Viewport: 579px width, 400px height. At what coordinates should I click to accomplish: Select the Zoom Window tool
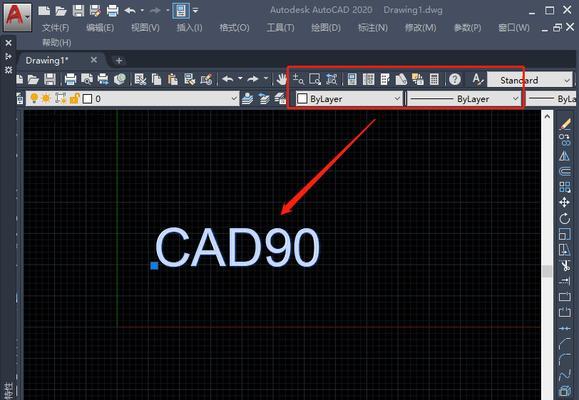click(x=315, y=79)
